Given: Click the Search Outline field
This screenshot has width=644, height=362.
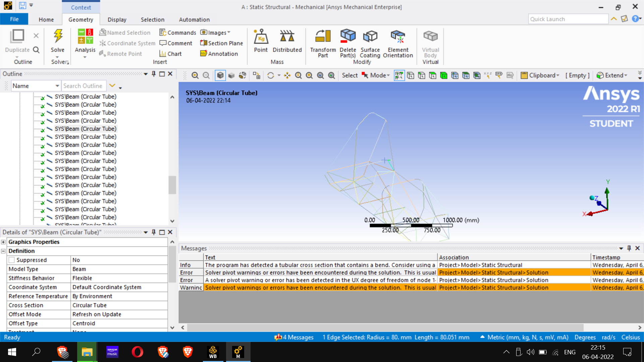Looking at the screenshot, I should point(84,86).
